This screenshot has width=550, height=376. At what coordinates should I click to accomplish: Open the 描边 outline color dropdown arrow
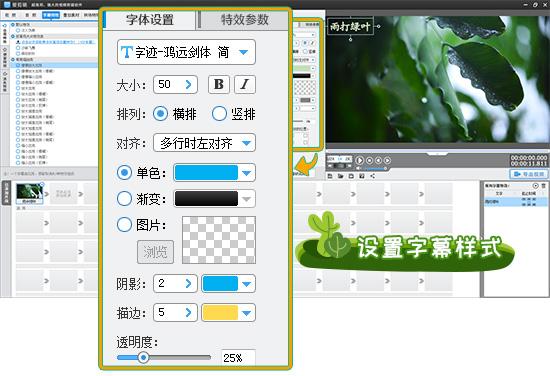click(247, 313)
